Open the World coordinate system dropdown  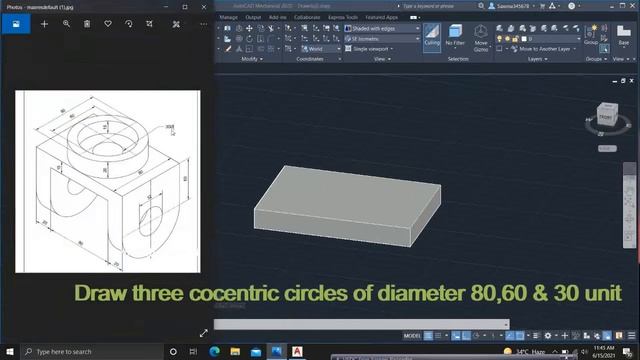[321, 49]
